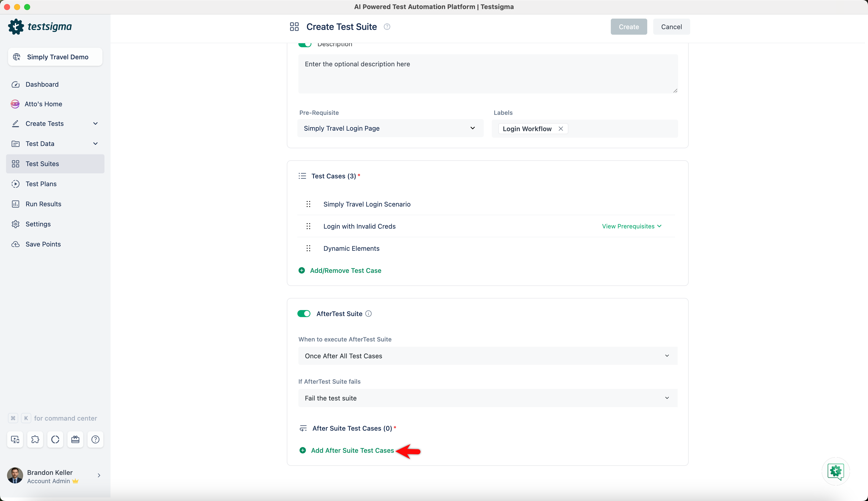This screenshot has height=501, width=868.
Task: Click Add/Remove Test Case
Action: [345, 270]
